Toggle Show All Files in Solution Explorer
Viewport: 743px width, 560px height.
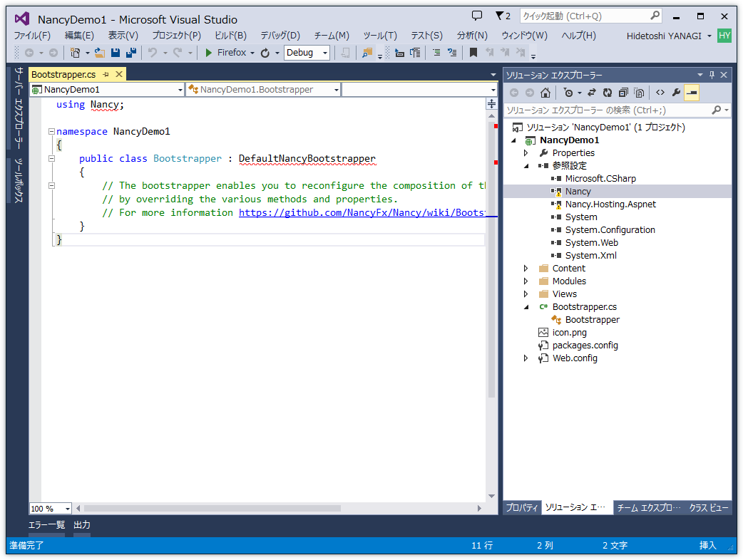pos(639,93)
